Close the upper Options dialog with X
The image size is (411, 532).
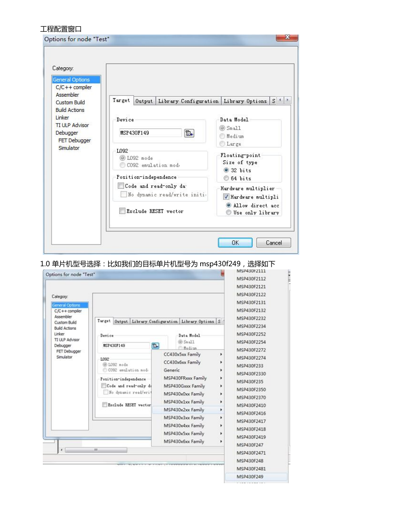287,37
